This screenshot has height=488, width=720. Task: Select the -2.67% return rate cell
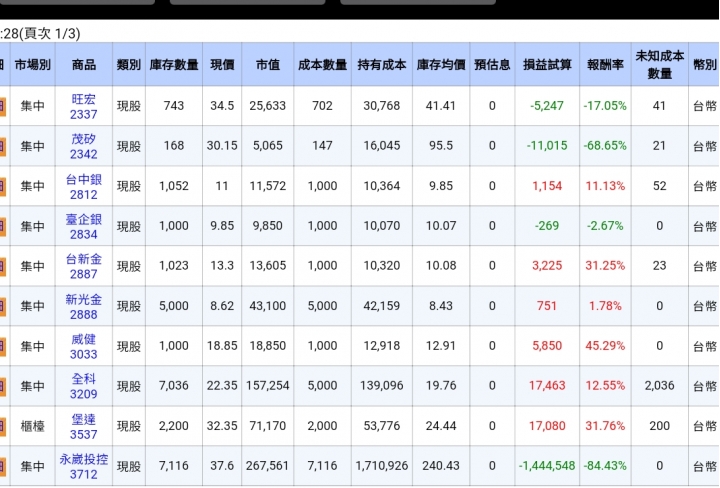coord(605,226)
